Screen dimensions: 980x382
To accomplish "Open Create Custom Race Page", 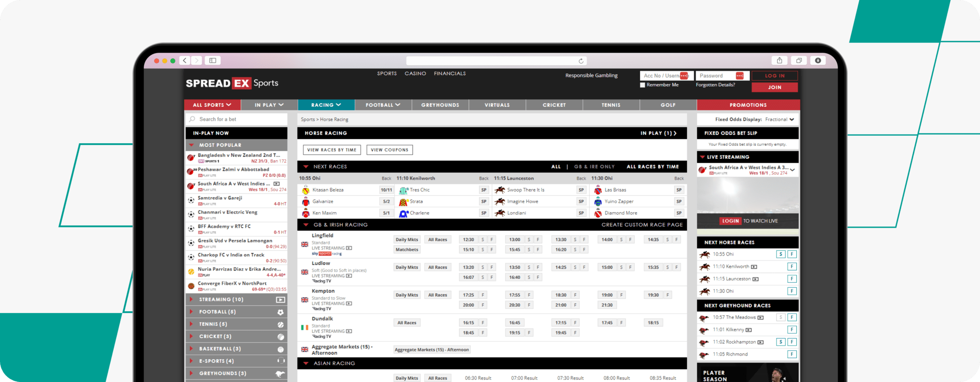I will point(642,225).
